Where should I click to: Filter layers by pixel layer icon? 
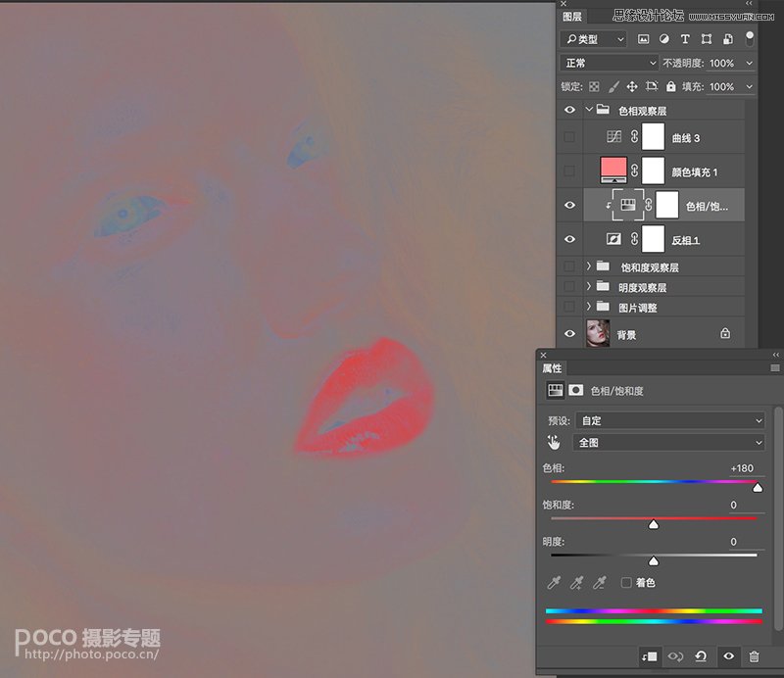[x=644, y=39]
